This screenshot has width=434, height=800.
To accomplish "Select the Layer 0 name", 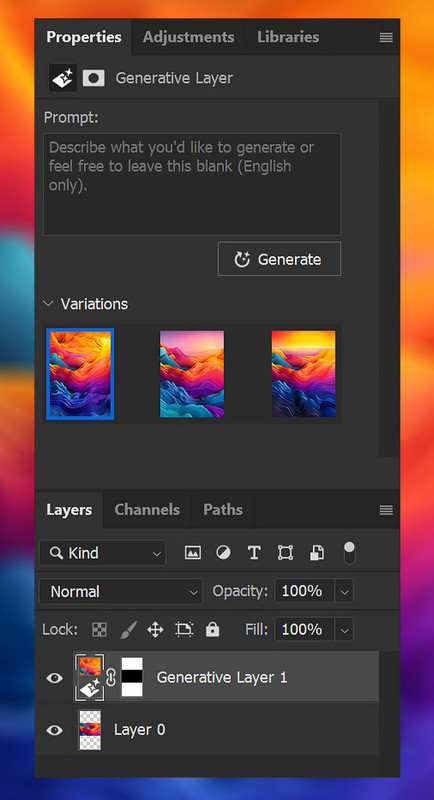I will (139, 730).
